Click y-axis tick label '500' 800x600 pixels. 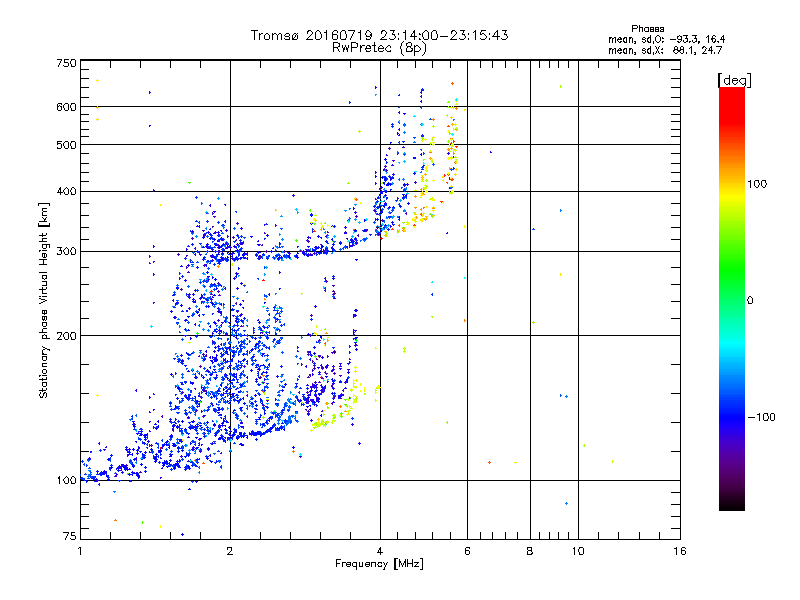(66, 145)
